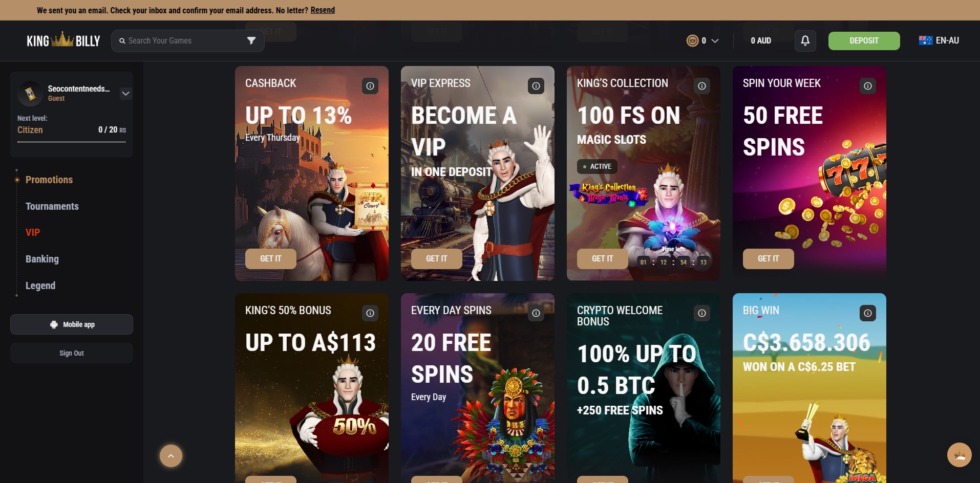Open the Banking menu item

[42, 259]
